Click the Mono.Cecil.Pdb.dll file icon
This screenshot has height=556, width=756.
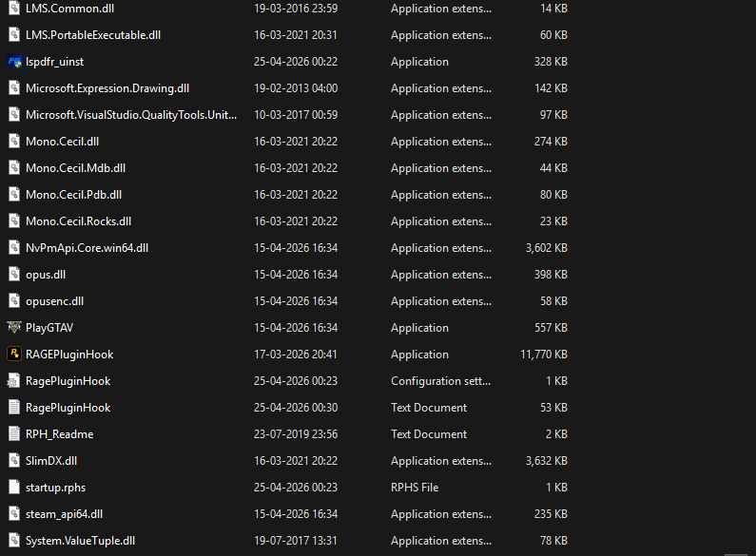coord(14,195)
